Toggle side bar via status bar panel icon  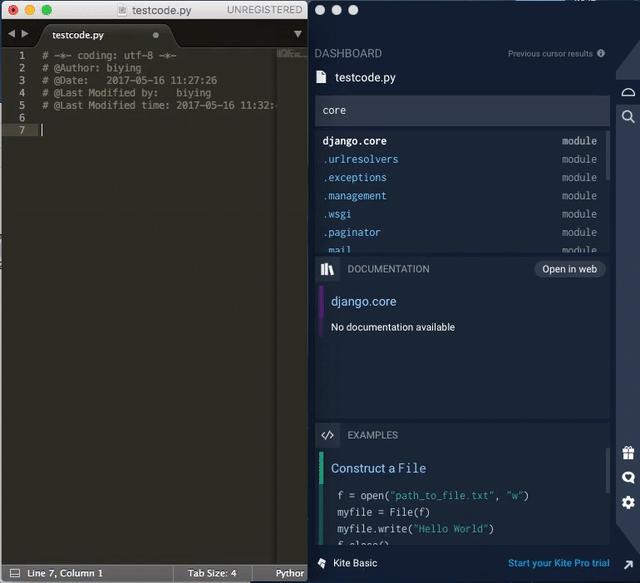[15, 573]
